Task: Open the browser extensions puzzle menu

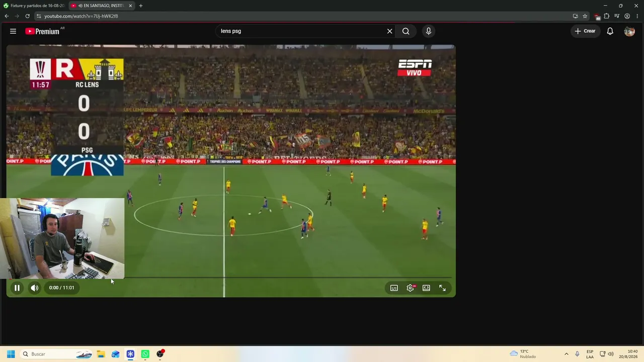Action: [607, 16]
